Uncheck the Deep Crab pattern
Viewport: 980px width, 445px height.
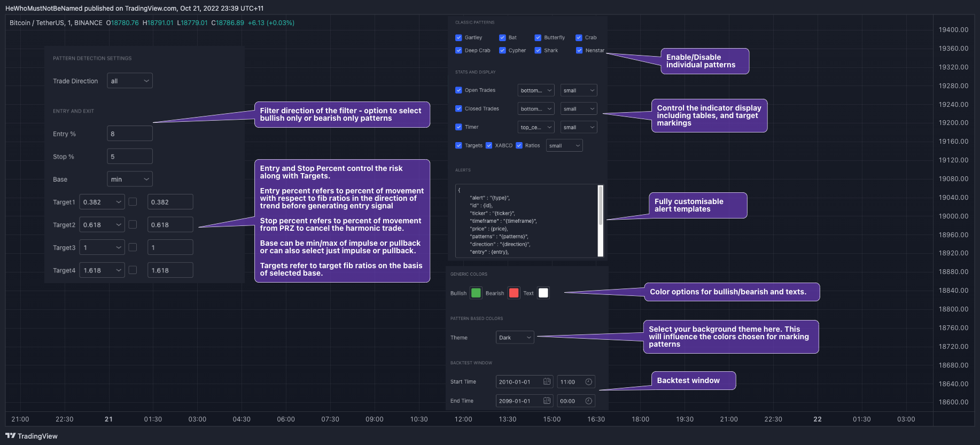(x=458, y=50)
